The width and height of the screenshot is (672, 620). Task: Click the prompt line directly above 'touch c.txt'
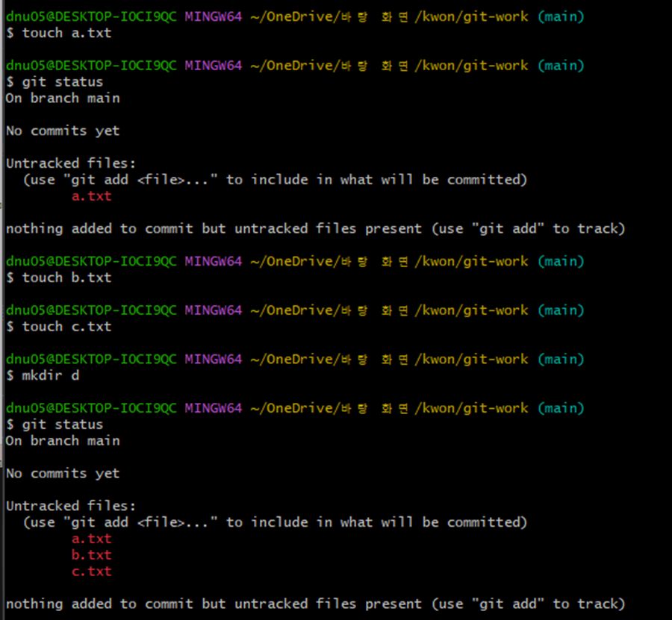point(295,310)
